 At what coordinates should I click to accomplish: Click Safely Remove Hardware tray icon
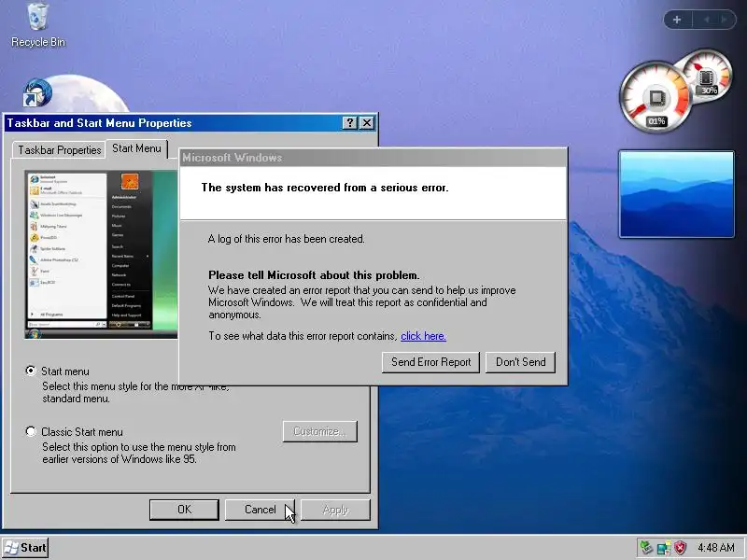pyautogui.click(x=646, y=548)
